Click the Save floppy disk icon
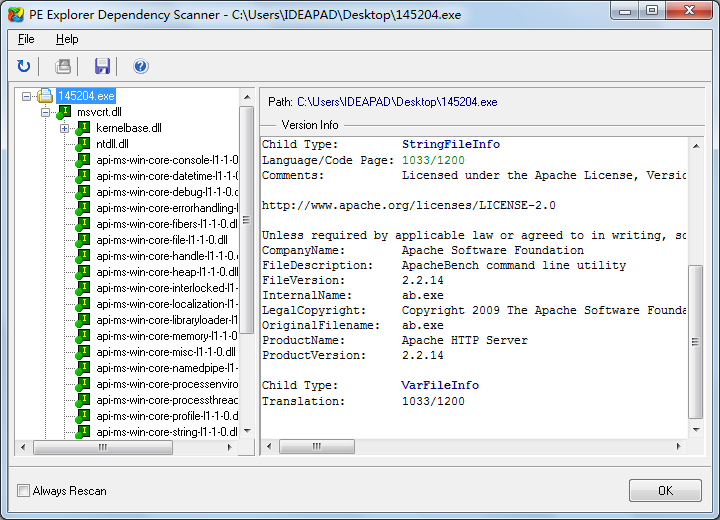Screen dimensions: 720x520 [102, 66]
